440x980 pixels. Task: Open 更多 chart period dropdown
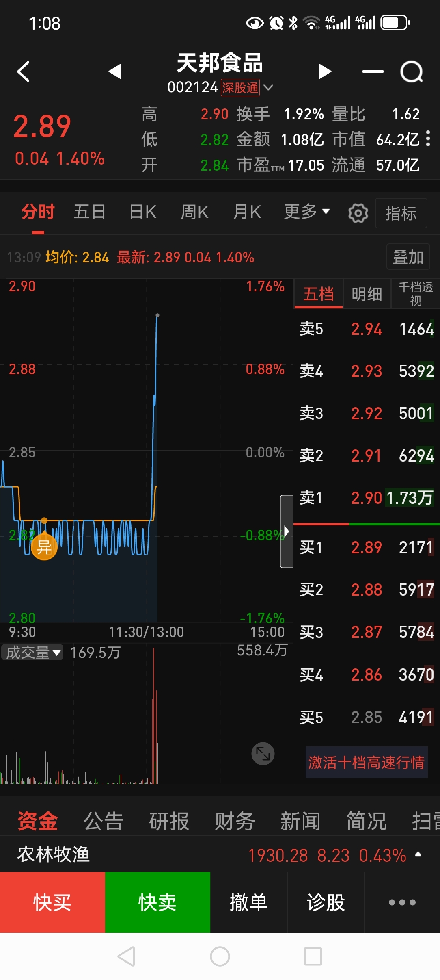tap(306, 212)
